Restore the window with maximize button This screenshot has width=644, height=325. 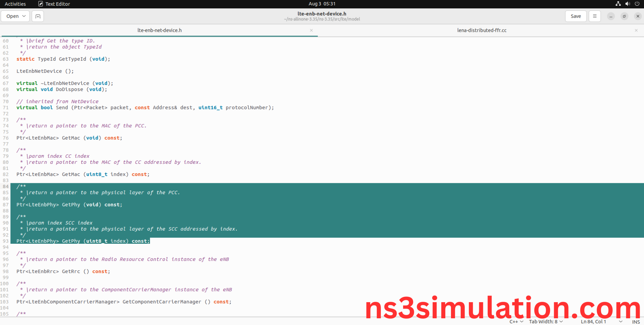[x=624, y=16]
